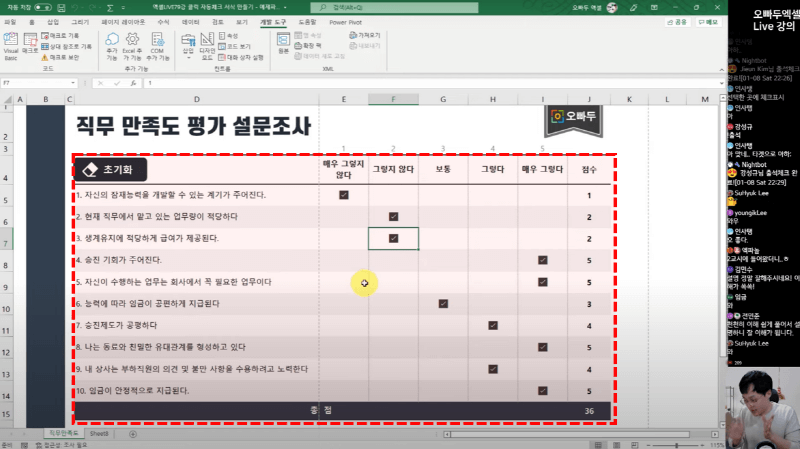Viewport: 800px width, 449px height.
Task: Uncheck the 그렇다 checkbox for question 9
Action: pos(493,369)
